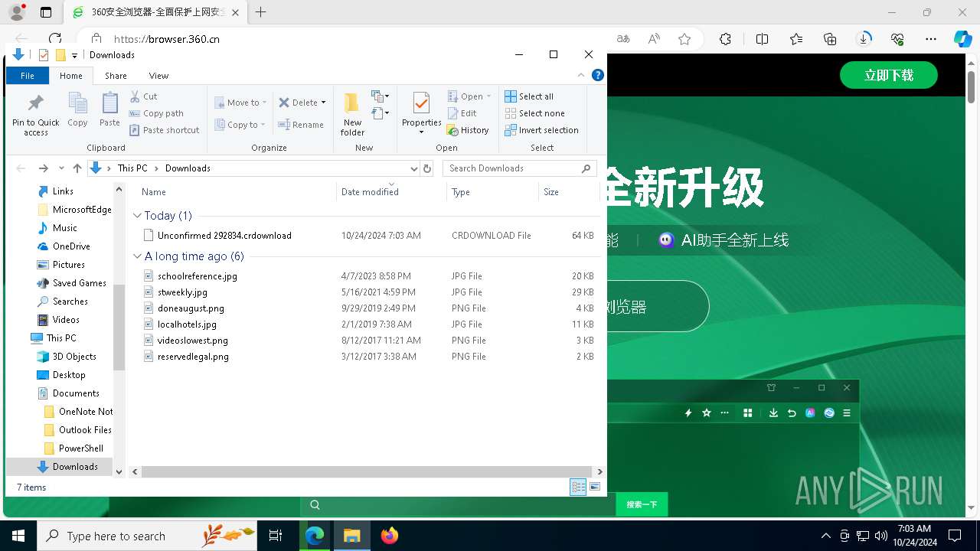Click the Explorer Help question icon
Screen dimensions: 980x551
tap(598, 75)
